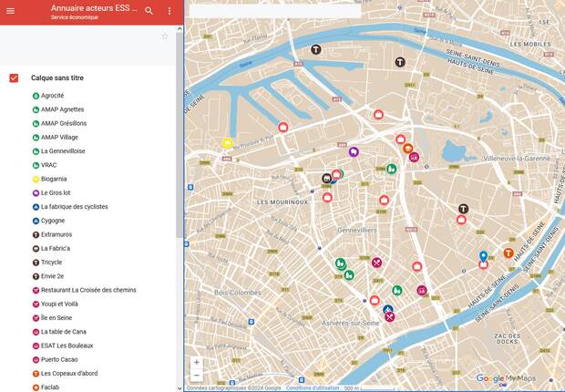The image size is (565, 392).
Task: Select Restaurant La Croisée des chemins
Action: pos(88,290)
